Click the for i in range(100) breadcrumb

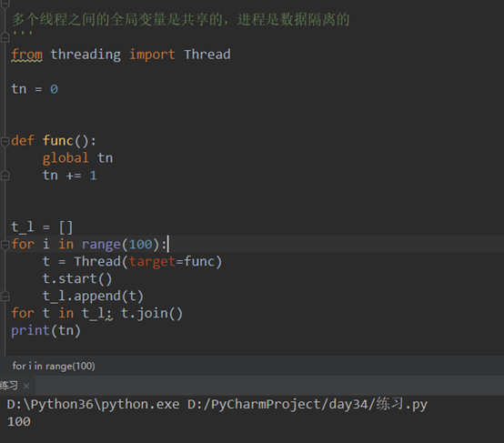point(54,366)
